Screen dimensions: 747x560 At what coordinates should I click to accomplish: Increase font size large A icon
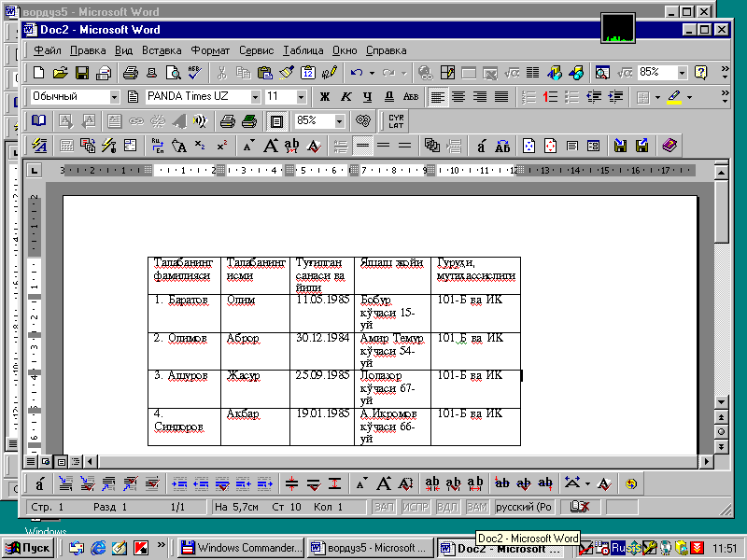point(271,146)
